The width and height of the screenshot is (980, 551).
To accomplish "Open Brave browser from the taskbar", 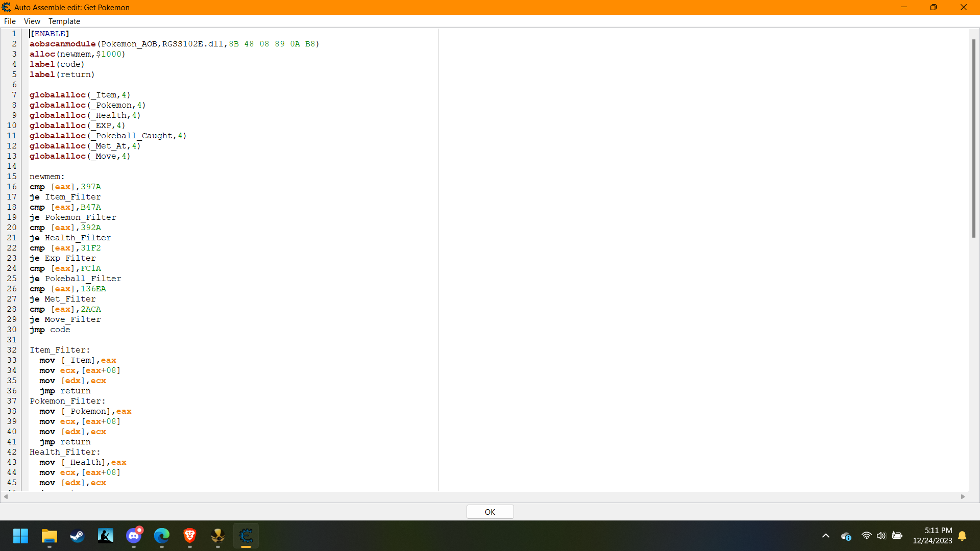I will pos(189,536).
